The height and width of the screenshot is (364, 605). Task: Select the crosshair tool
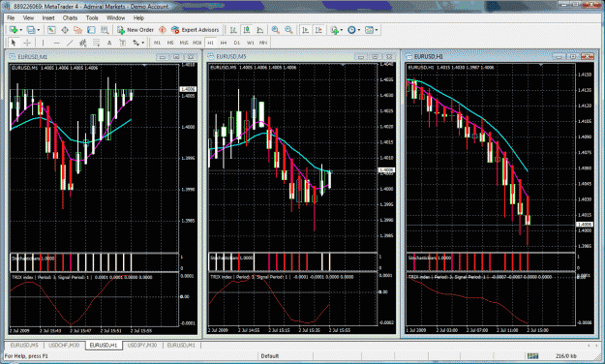tap(27, 43)
